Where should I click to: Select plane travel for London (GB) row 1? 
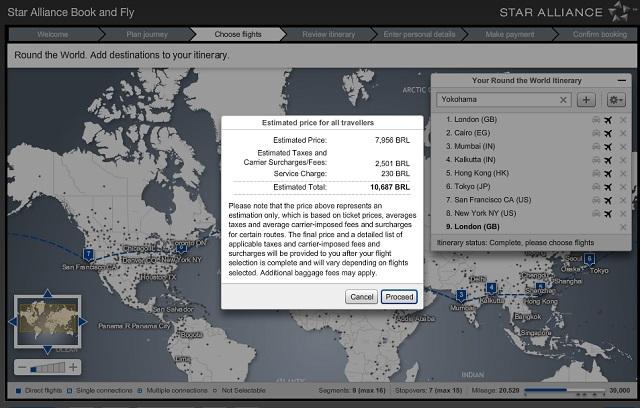[x=608, y=120]
